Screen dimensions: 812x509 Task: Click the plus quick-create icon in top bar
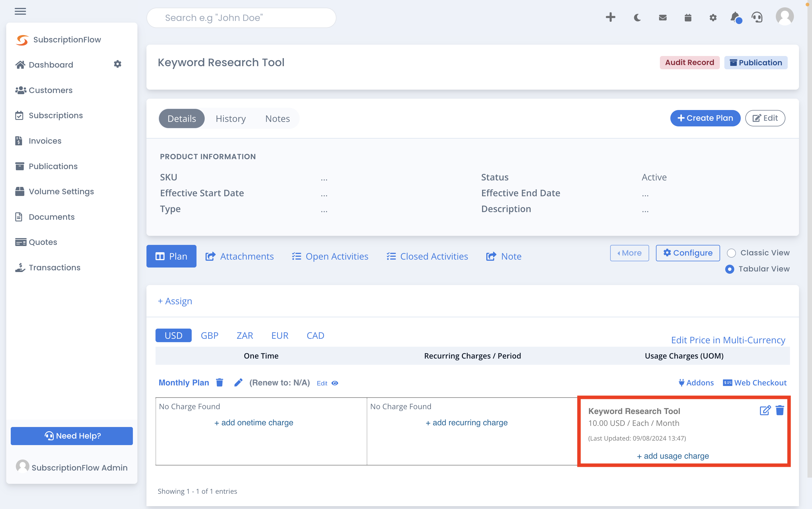(610, 17)
